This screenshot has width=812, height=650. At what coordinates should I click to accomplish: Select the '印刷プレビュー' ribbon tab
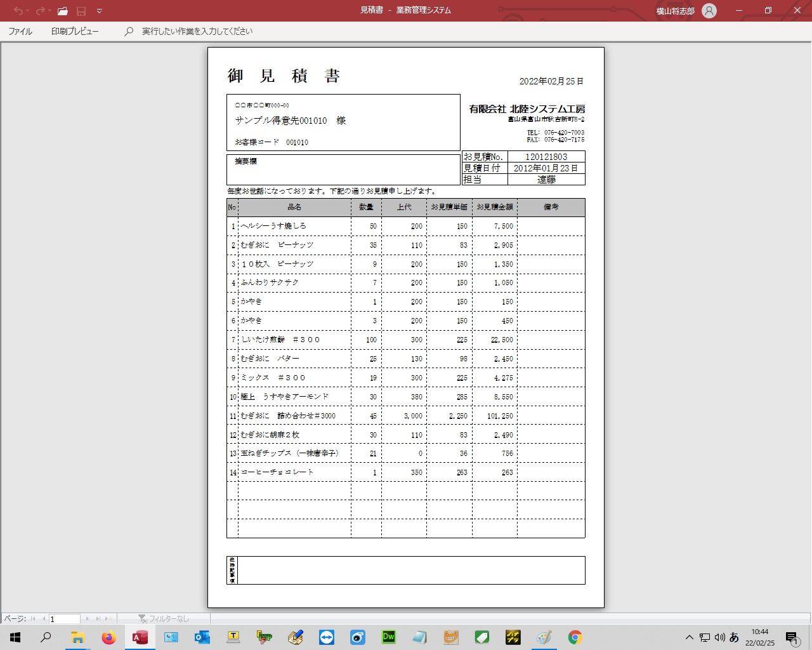pos(75,31)
